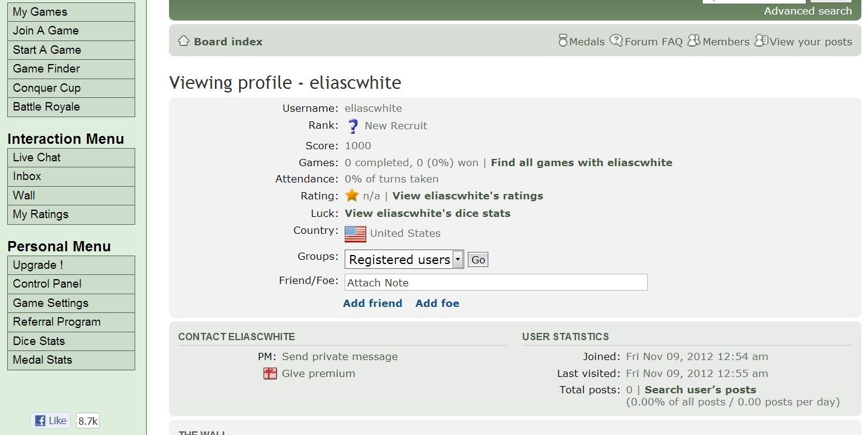Screen dimensions: 868x435
Task: Click the Add foe link
Action: pyautogui.click(x=437, y=303)
